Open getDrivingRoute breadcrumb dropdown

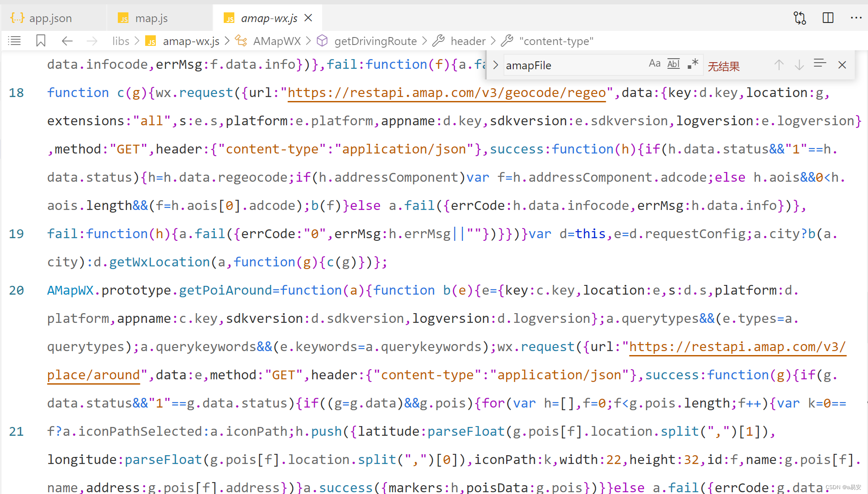coord(375,41)
